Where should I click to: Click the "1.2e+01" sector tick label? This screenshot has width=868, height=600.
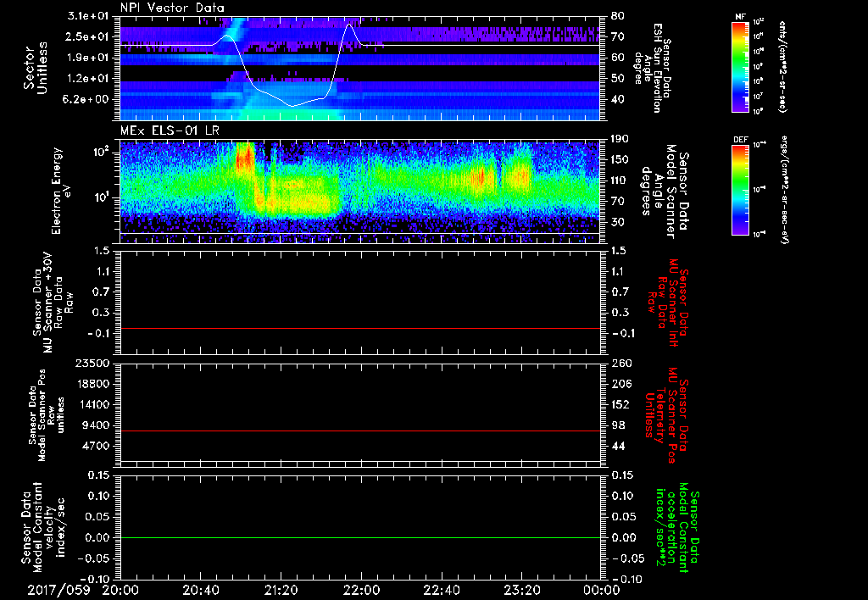(x=87, y=79)
